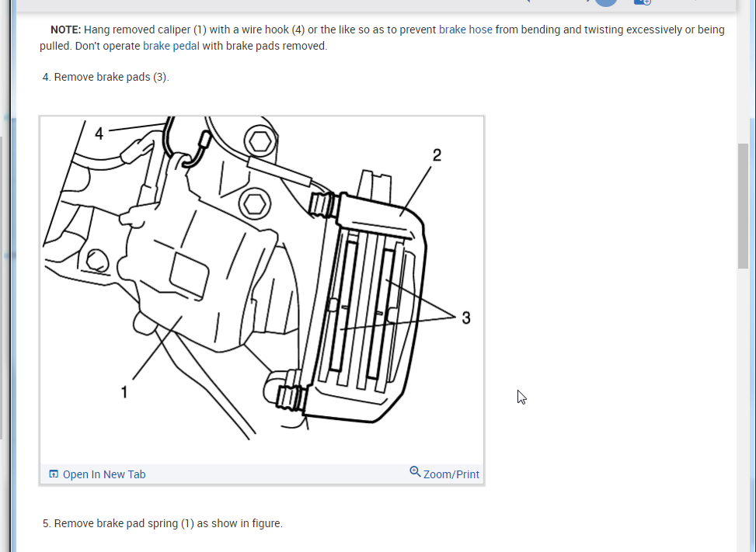Open the brake pedal link

(171, 47)
